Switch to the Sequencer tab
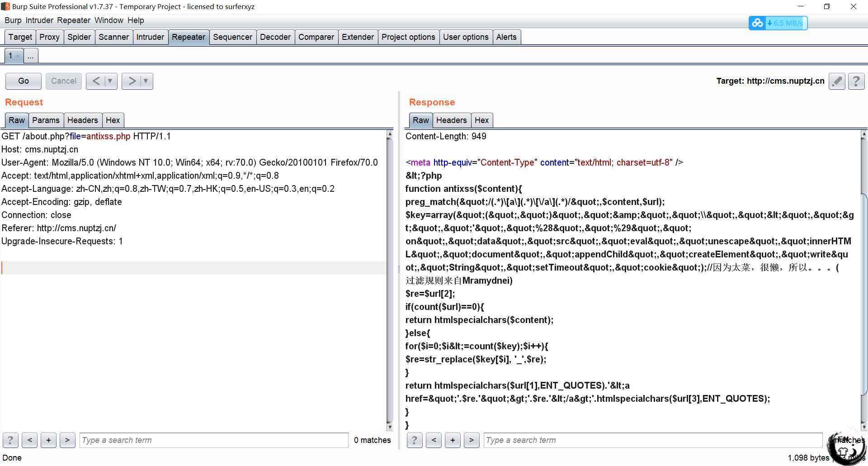Screen dimensions: 868x466 (x=232, y=37)
